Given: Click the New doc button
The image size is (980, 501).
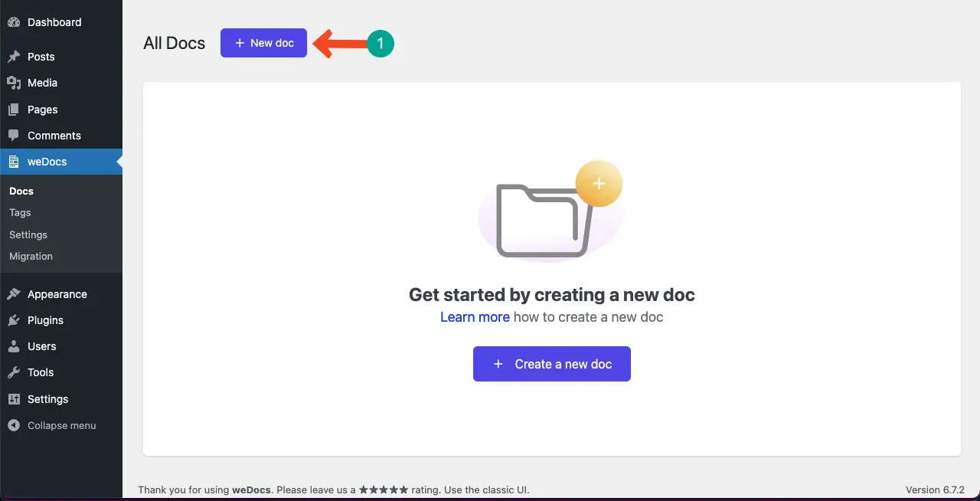Looking at the screenshot, I should pyautogui.click(x=263, y=43).
